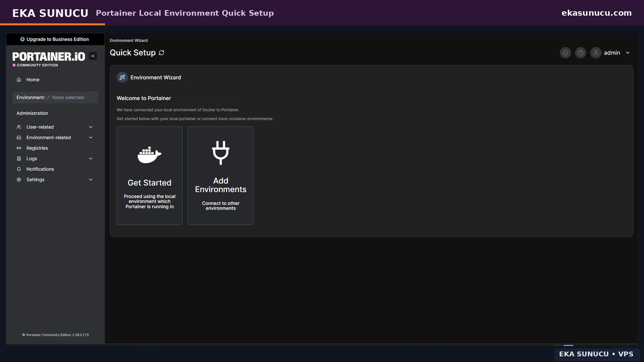The width and height of the screenshot is (644, 362).
Task: Click the Upgrade to Business Edition banner
Action: [x=55, y=39]
